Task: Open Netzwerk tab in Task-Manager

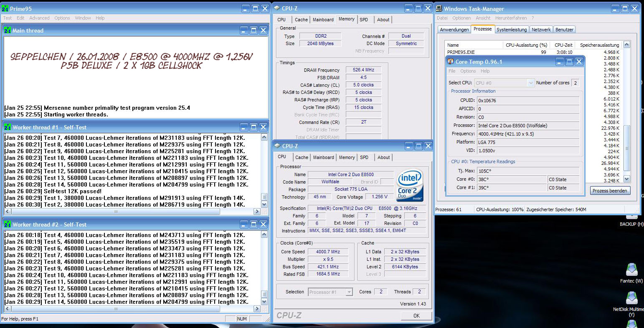Action: (x=541, y=30)
